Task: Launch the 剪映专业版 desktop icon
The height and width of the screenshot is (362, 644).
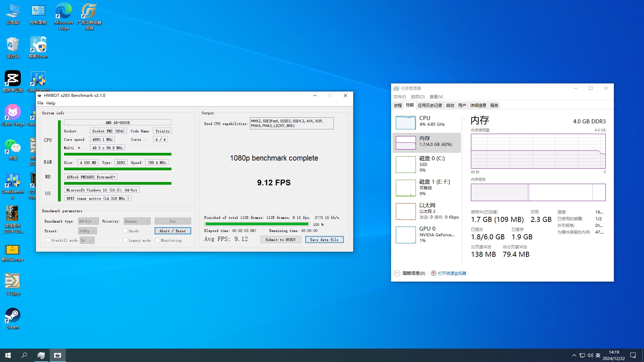Action: (13, 81)
